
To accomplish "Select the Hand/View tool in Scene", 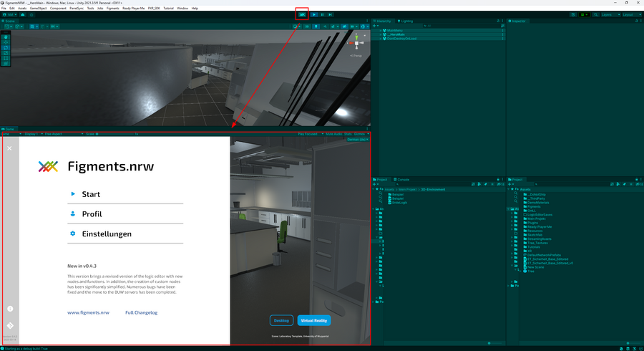I will 6,37.
